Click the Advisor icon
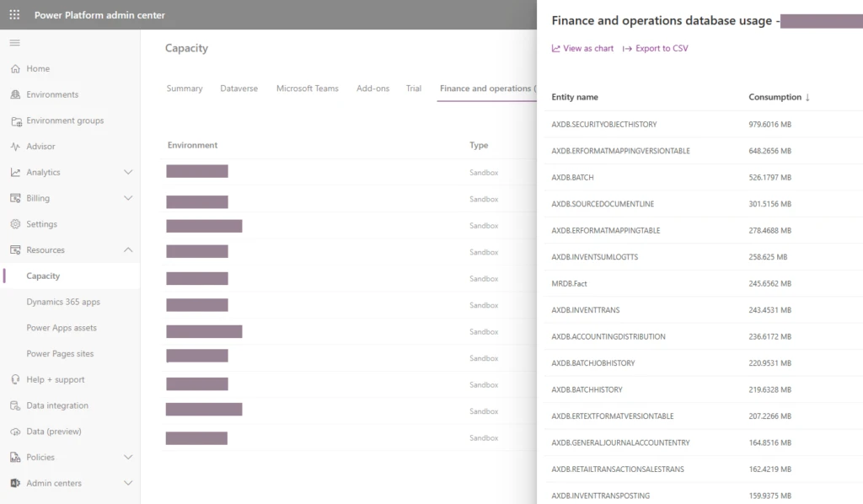 [x=16, y=146]
